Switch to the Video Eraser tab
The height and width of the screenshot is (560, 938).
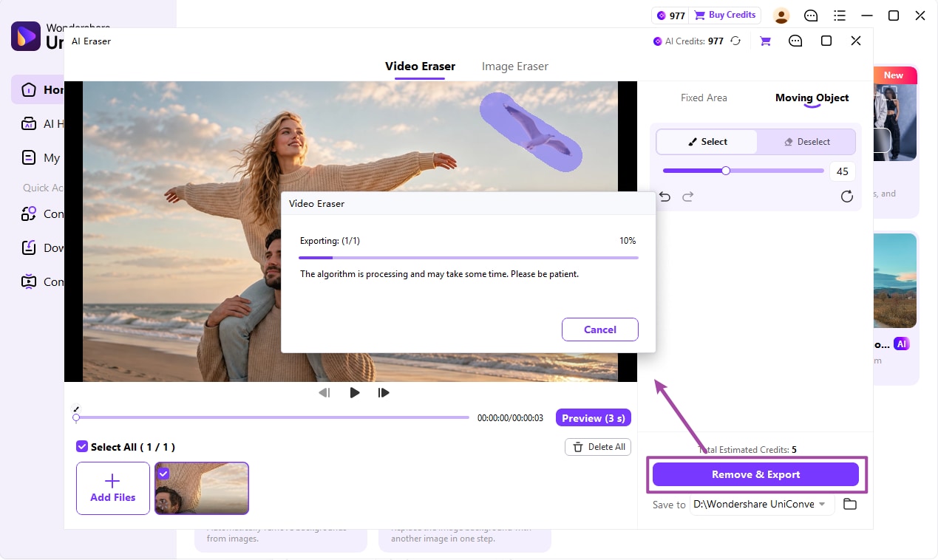pyautogui.click(x=420, y=66)
